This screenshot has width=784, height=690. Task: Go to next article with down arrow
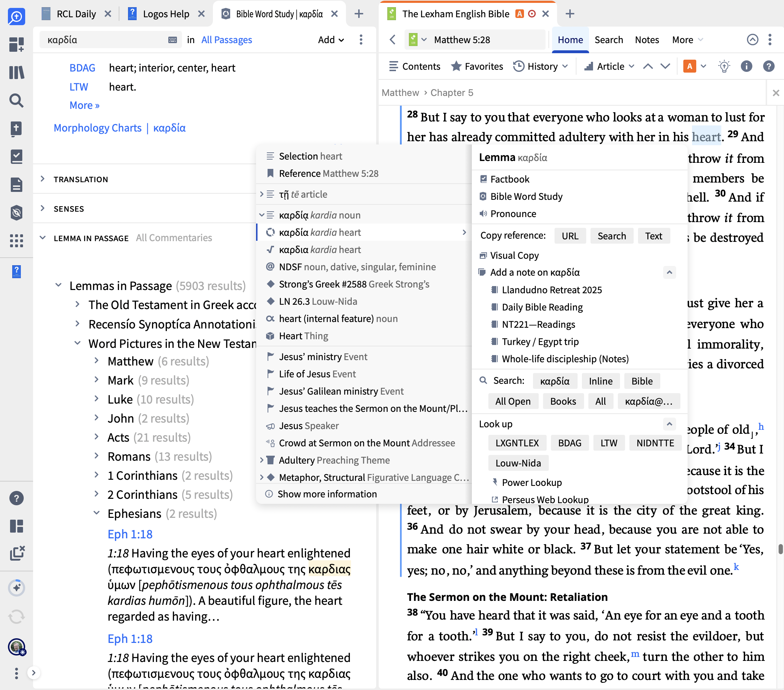(x=665, y=66)
